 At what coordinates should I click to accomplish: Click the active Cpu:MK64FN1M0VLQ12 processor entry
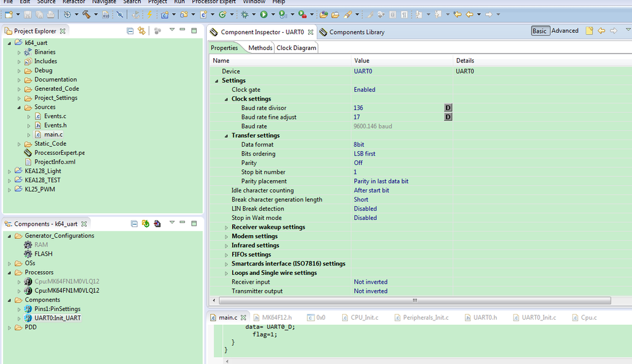pyautogui.click(x=66, y=290)
